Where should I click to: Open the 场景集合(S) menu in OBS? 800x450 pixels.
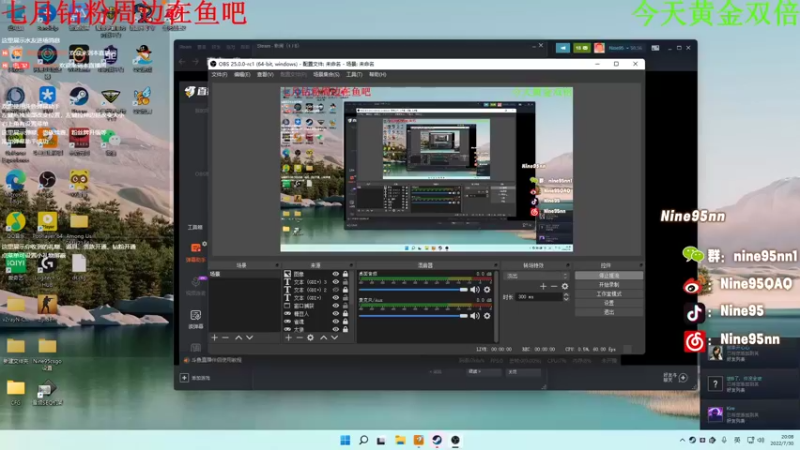pyautogui.click(x=326, y=74)
